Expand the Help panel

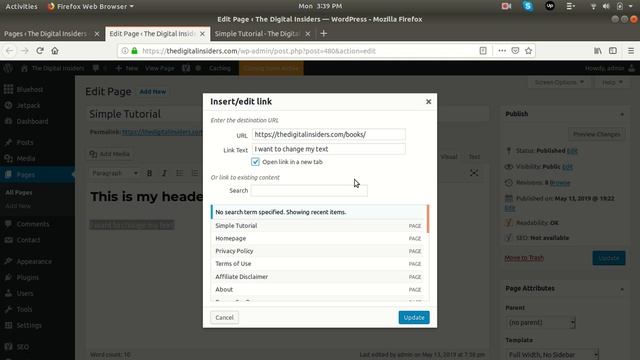coord(612,82)
